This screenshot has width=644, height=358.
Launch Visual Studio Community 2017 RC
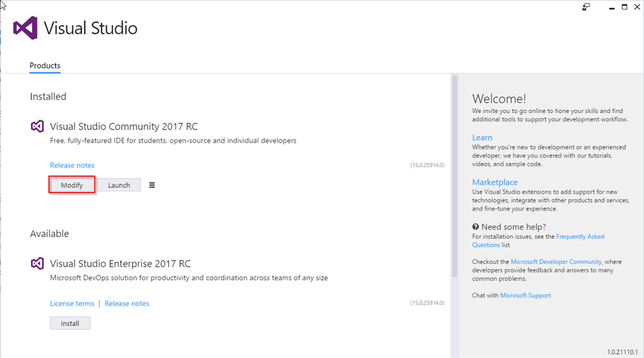click(119, 185)
